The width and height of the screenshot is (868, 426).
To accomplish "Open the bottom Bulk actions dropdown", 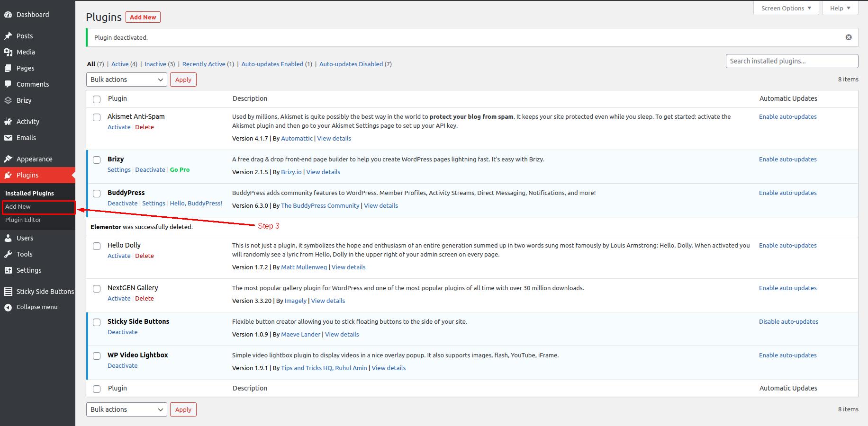I will point(127,409).
